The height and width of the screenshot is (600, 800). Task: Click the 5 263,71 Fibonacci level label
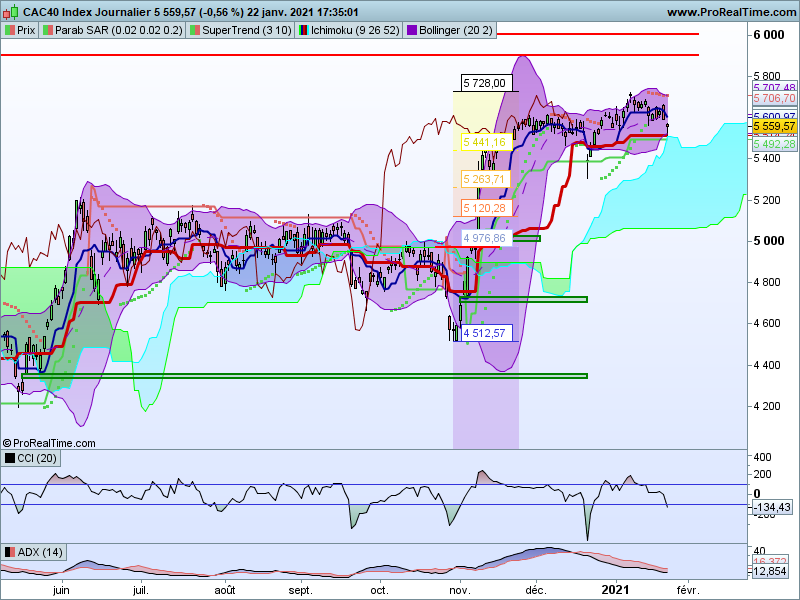[x=484, y=179]
